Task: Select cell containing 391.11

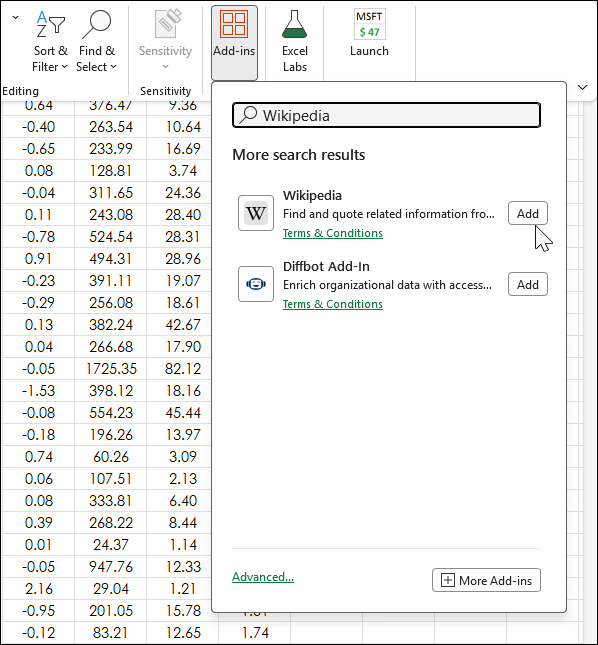Action: point(111,281)
